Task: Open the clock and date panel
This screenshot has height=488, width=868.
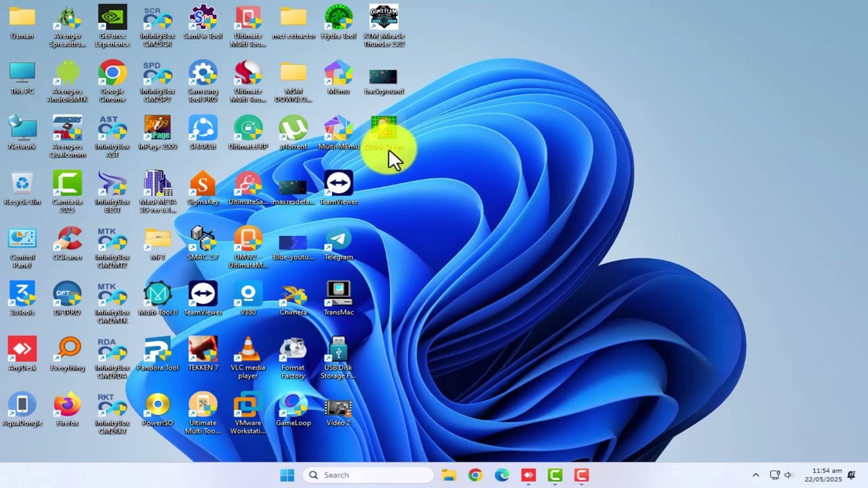Action: [827, 475]
